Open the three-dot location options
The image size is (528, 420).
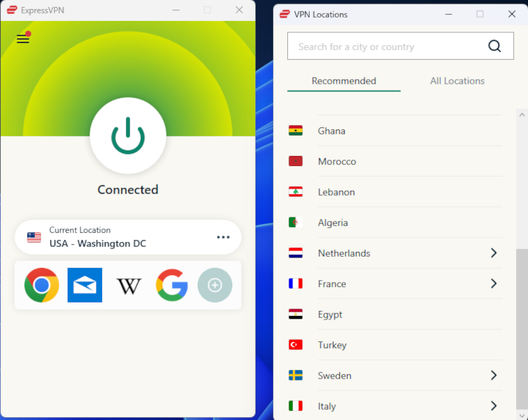pyautogui.click(x=223, y=237)
